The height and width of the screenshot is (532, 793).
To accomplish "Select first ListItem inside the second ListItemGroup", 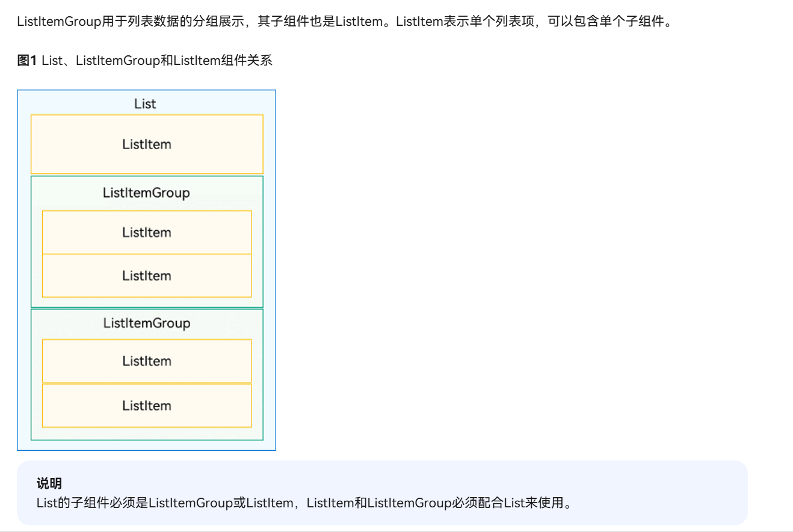I will click(147, 361).
